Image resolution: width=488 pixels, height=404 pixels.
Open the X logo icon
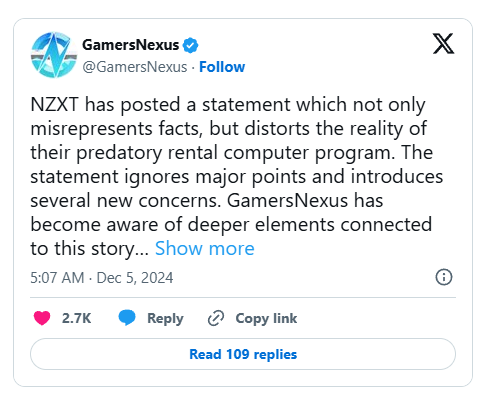click(x=443, y=43)
